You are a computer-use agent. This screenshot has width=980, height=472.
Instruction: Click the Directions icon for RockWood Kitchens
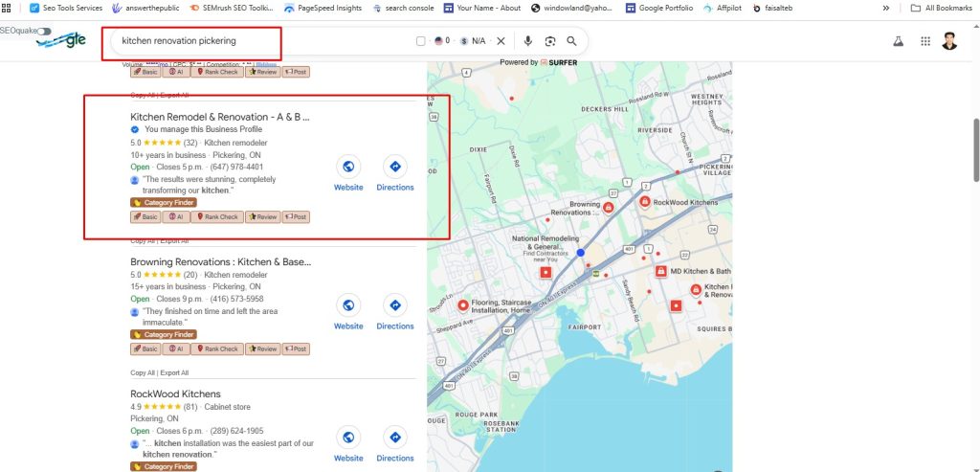pyautogui.click(x=395, y=437)
